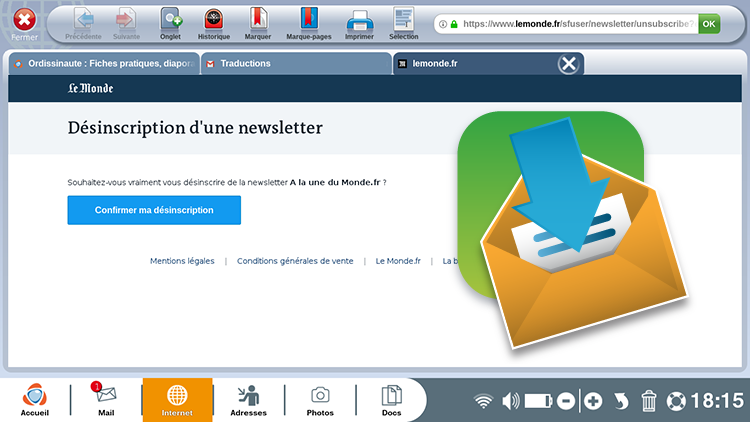The image size is (750, 422).
Task: Open the Mail application
Action: coord(106,400)
